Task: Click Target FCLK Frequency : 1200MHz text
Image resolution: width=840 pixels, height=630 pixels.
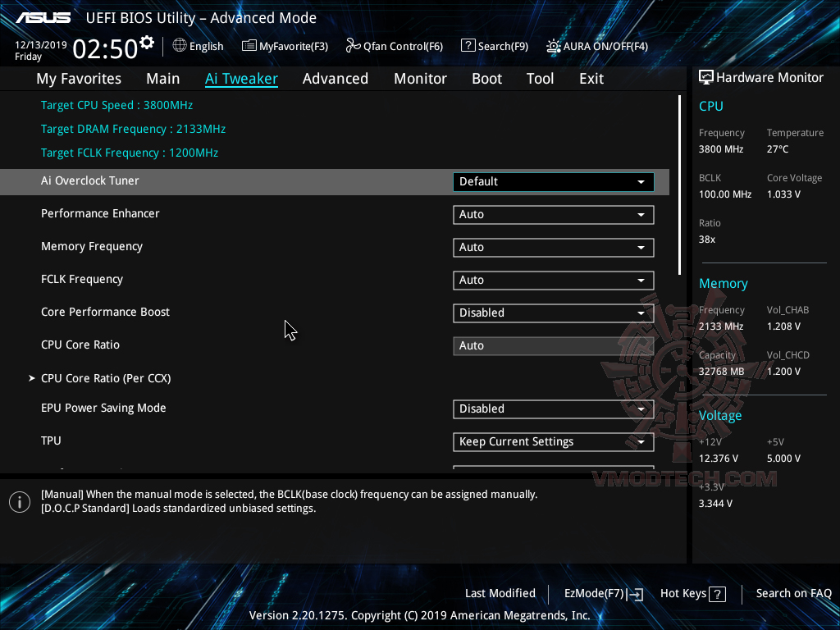Action: pyautogui.click(x=130, y=153)
